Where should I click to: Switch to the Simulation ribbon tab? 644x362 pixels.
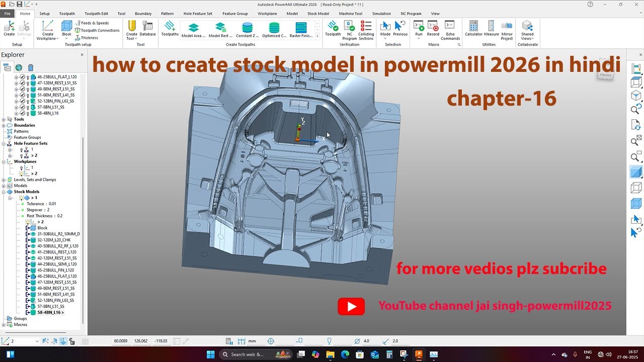381,14
